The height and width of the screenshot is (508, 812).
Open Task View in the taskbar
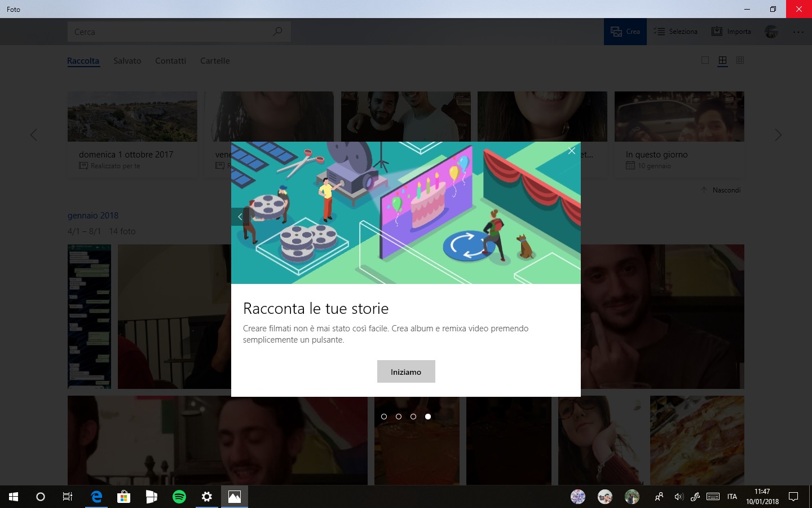tap(68, 497)
